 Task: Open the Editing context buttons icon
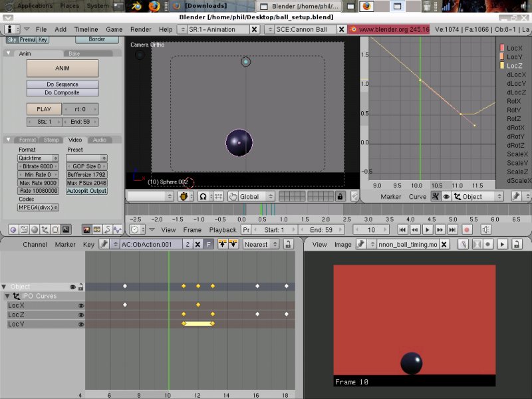[55, 229]
